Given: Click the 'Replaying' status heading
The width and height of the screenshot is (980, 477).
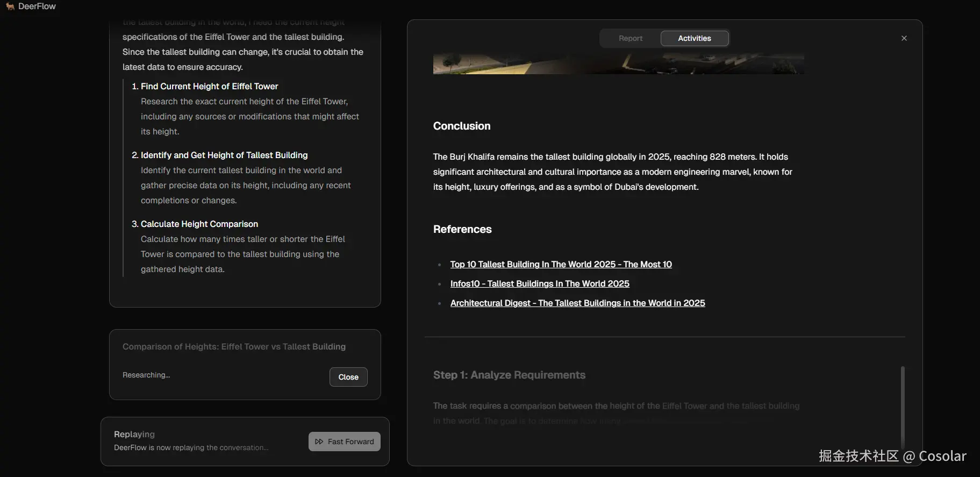Looking at the screenshot, I should (x=134, y=434).
